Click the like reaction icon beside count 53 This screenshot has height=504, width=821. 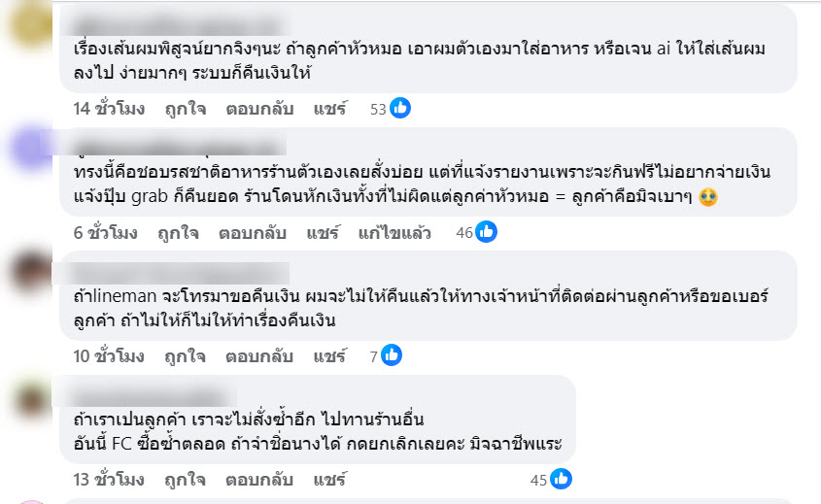(400, 109)
